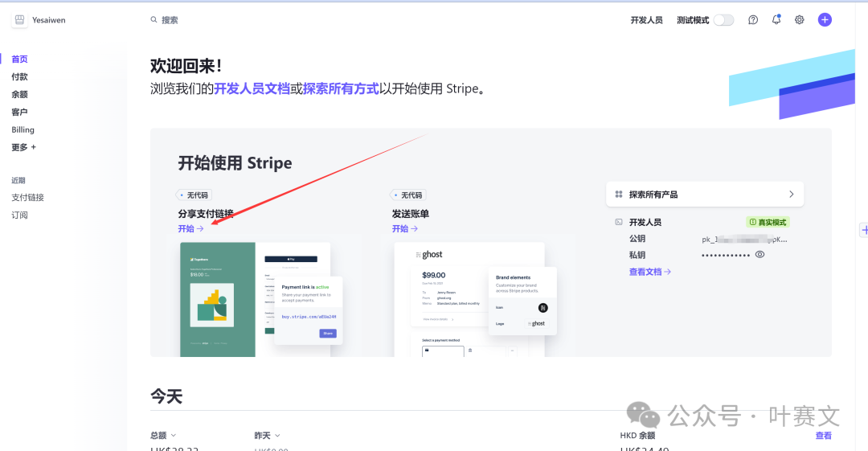Open Billing in the sidebar

(x=23, y=129)
